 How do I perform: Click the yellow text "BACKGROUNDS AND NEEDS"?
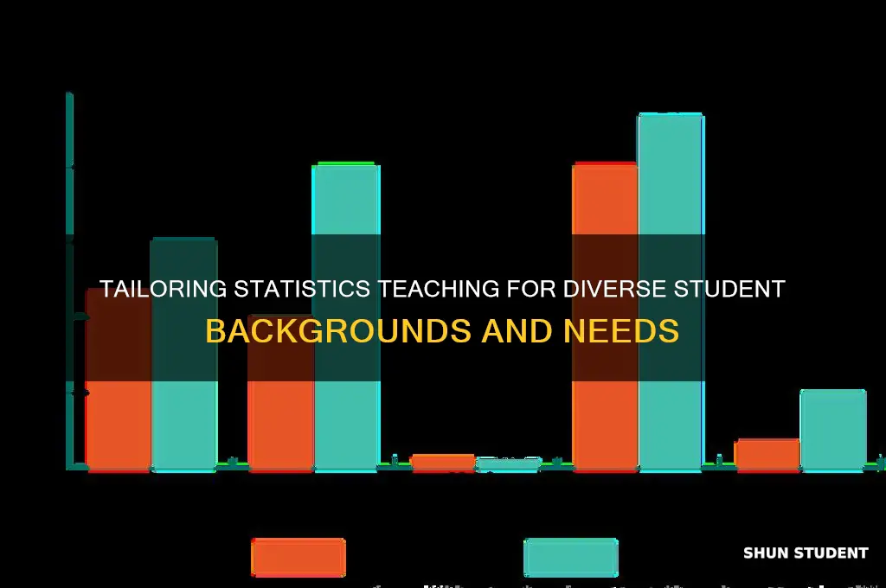tap(442, 331)
